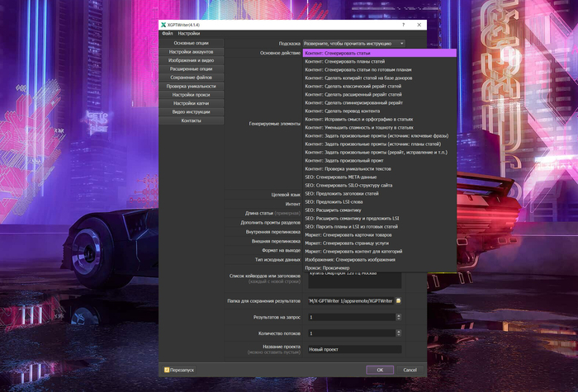Go to Сохранение файлов section

[x=191, y=78]
